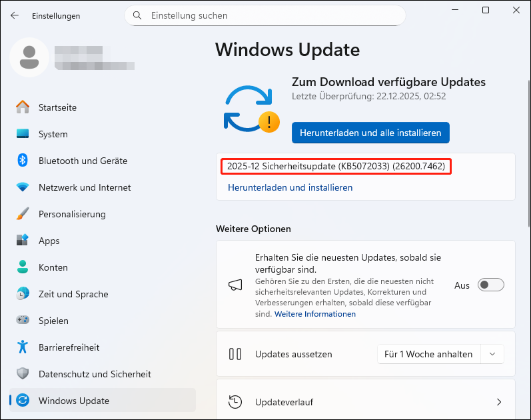Go to Barrierefreiheit settings

click(103, 347)
